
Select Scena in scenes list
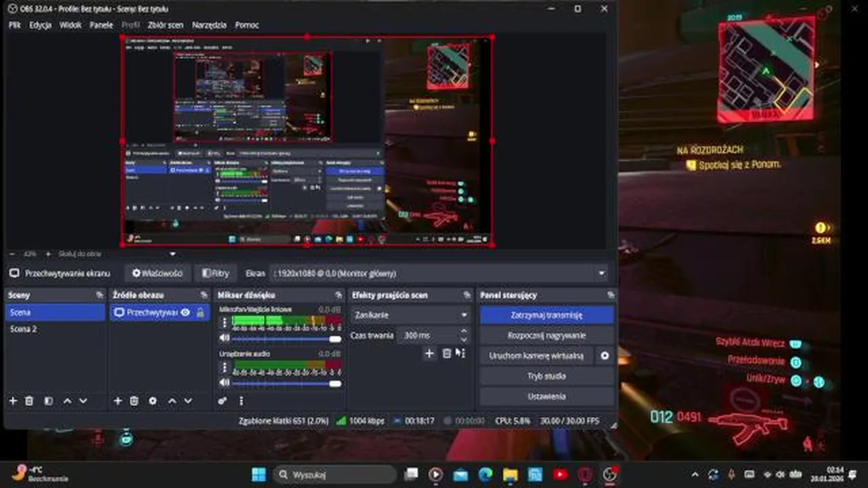click(x=55, y=312)
